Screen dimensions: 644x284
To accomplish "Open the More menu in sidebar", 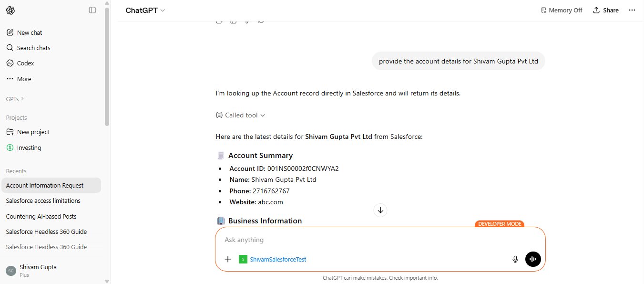I will tap(23, 79).
